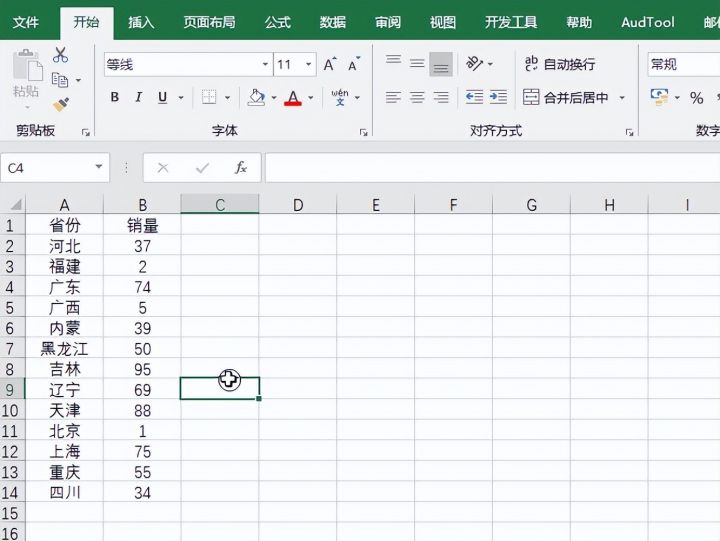Select column C header

click(220, 204)
